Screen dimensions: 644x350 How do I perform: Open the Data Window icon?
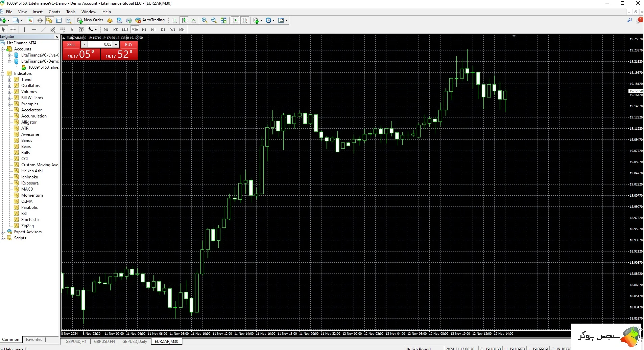pos(40,20)
